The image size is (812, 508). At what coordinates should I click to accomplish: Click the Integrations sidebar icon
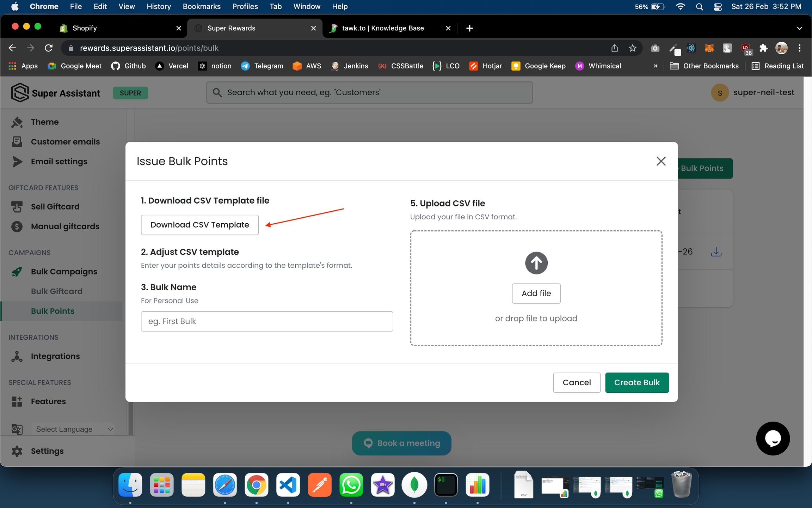[x=17, y=356]
